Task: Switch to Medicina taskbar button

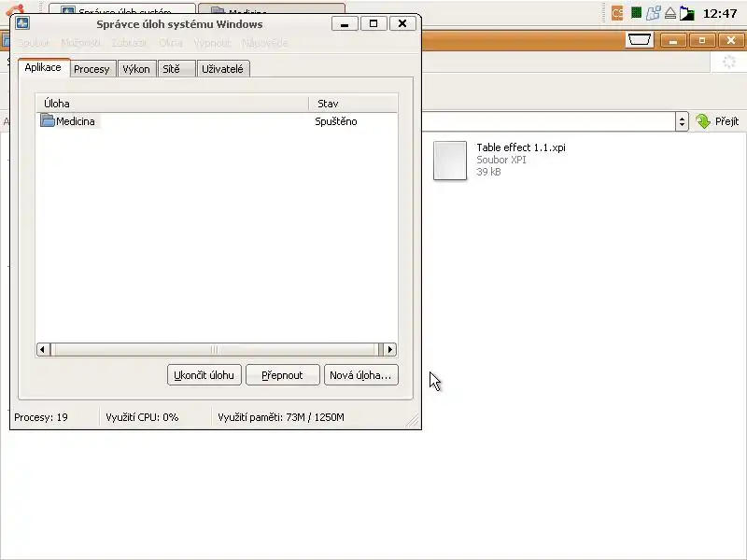Action: pyautogui.click(x=272, y=8)
